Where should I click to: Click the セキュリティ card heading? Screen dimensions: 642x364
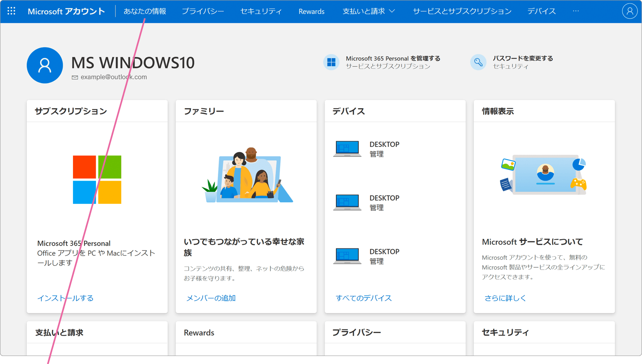[506, 332]
